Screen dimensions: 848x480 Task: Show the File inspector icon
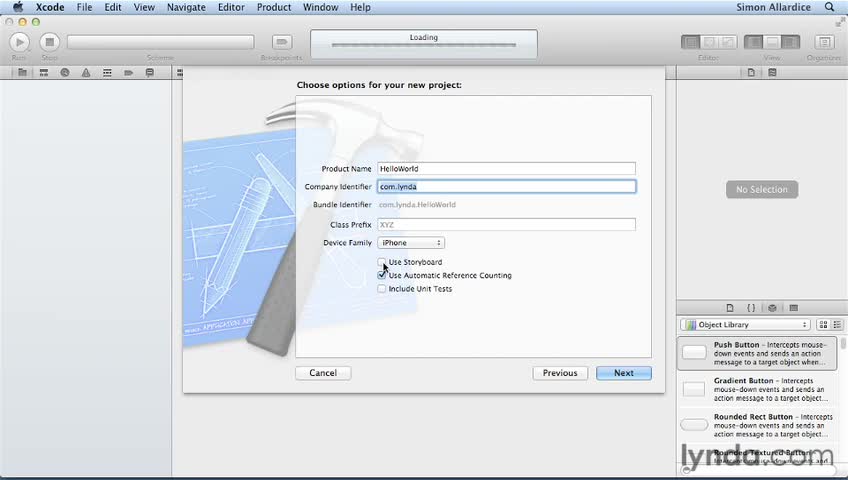click(x=751, y=72)
